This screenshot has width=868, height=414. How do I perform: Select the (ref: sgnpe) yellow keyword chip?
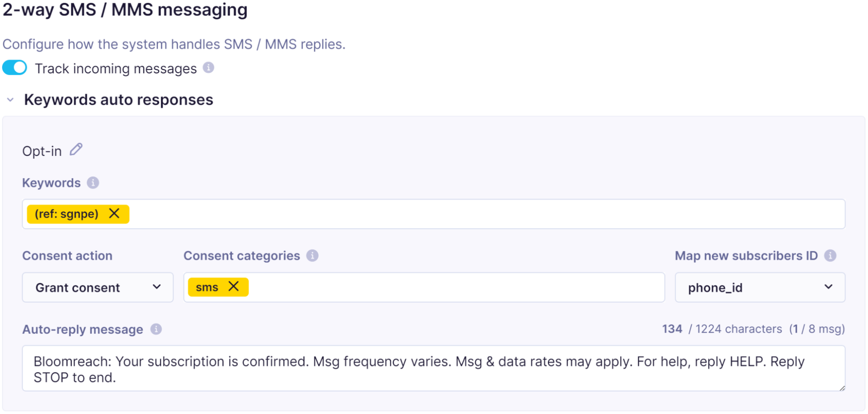[66, 214]
